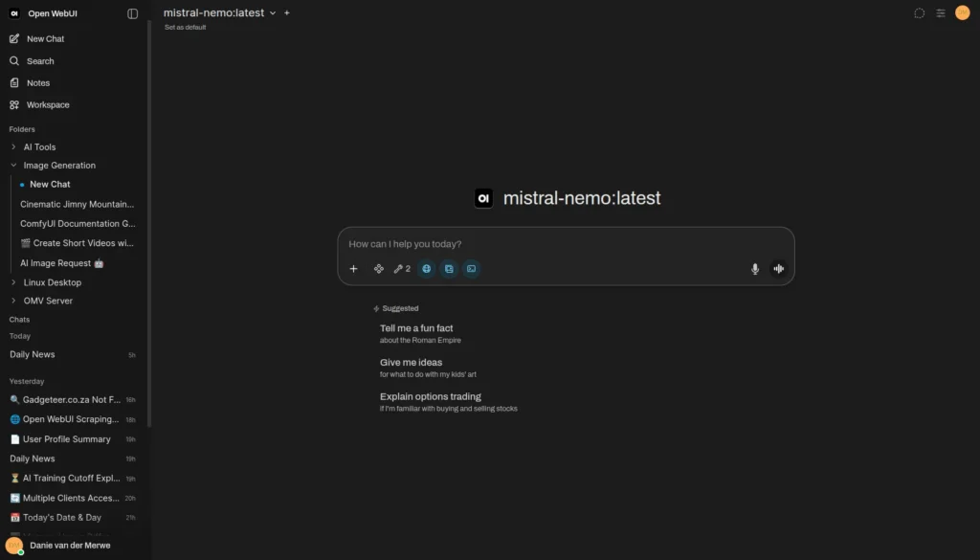Toggle image generation in the prompt box
Screen dimensions: 980x560
coord(449,269)
